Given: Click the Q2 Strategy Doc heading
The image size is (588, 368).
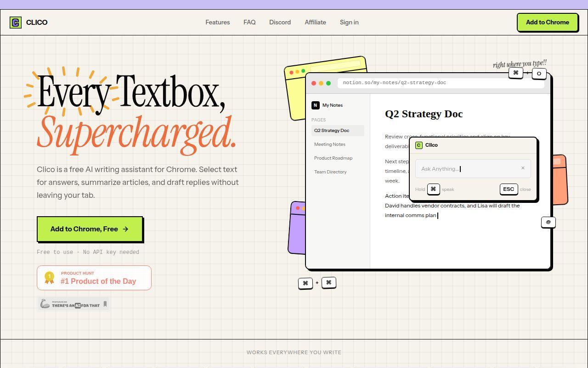Looking at the screenshot, I should [424, 114].
